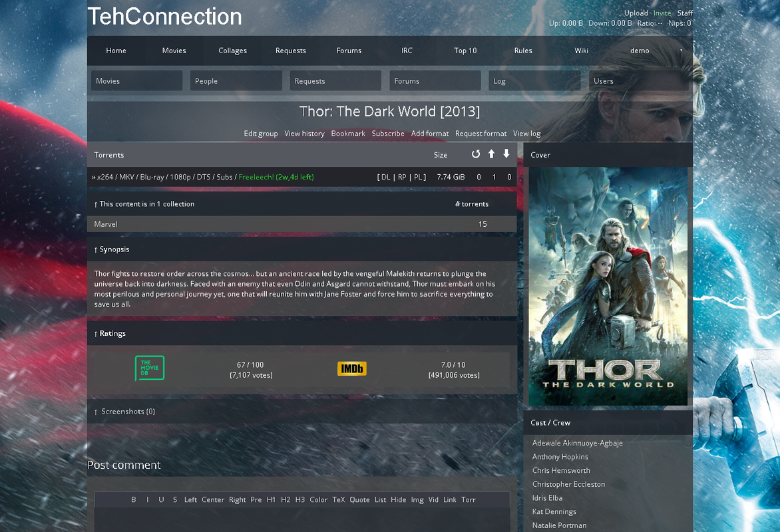Expand the demo user menu arrow
Screen dimensions: 780x532
coord(681,51)
